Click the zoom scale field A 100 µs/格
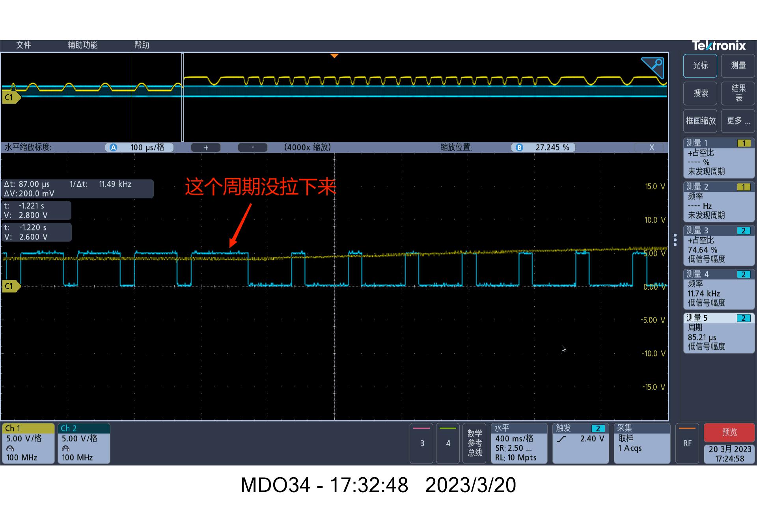This screenshot has width=757, height=532. coord(140,147)
